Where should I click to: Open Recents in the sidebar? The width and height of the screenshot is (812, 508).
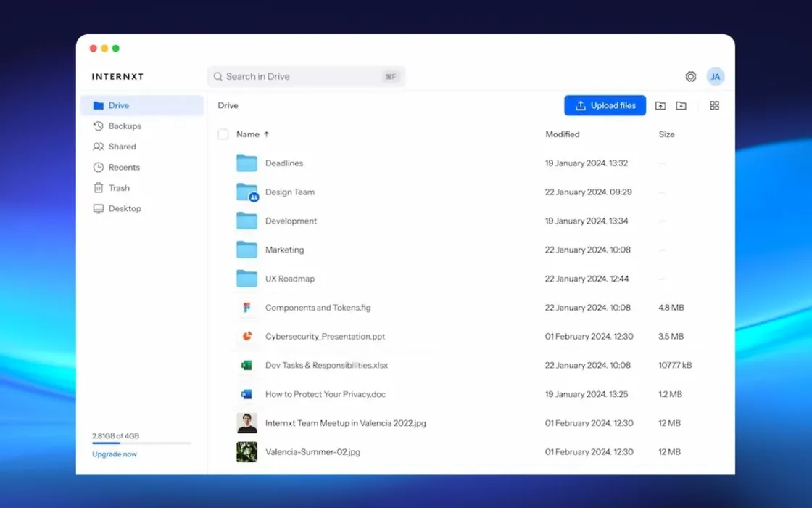point(122,167)
